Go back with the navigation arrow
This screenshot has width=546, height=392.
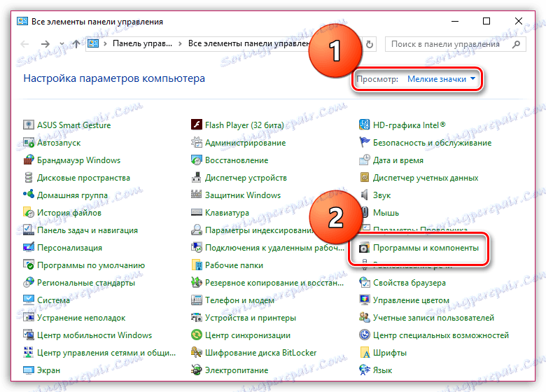(24, 44)
